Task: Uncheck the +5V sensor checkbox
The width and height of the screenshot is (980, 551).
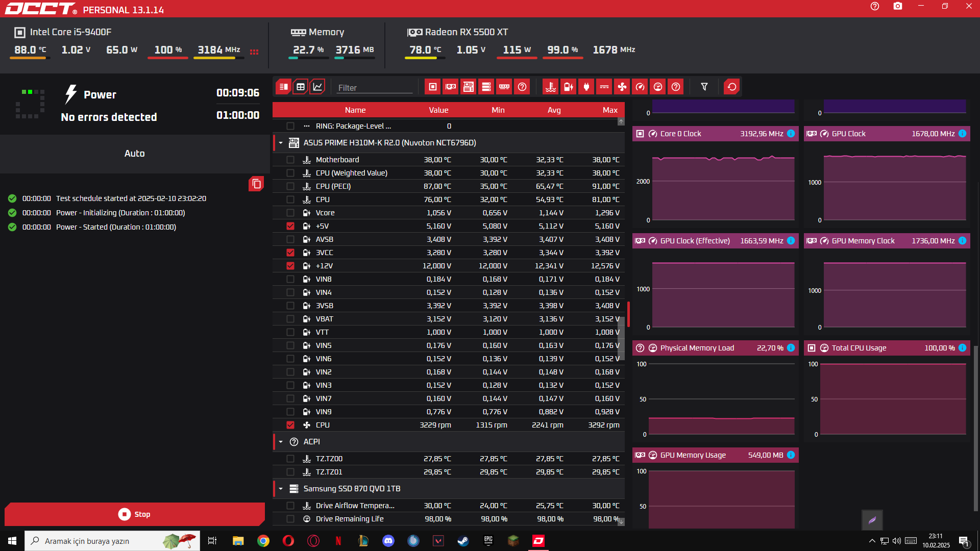Action: coord(290,226)
